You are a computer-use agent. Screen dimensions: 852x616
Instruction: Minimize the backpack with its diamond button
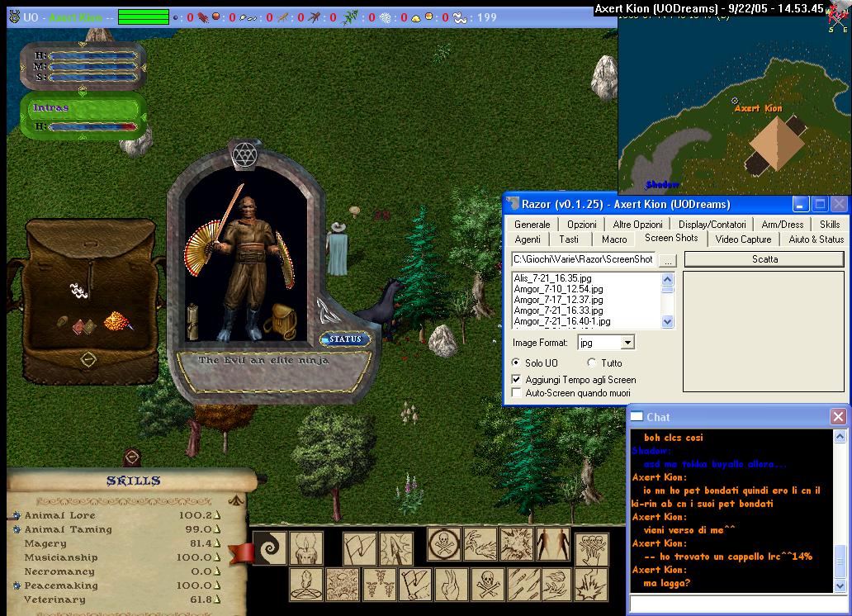click(88, 359)
